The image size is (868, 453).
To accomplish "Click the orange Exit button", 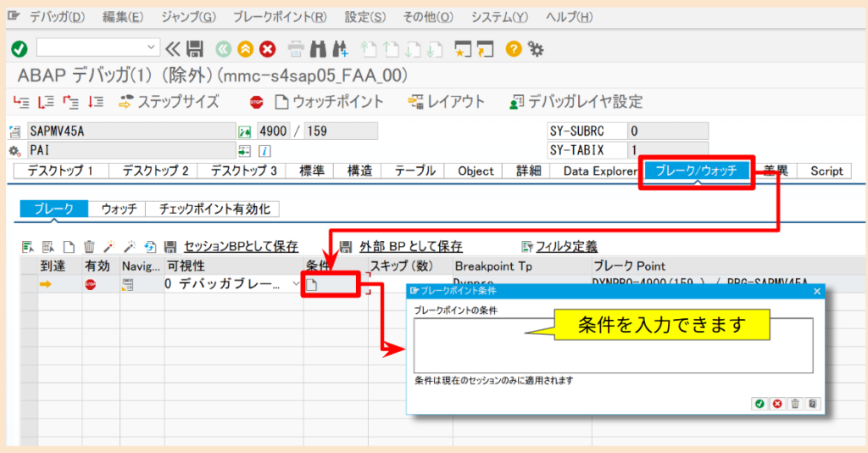I will coord(245,49).
